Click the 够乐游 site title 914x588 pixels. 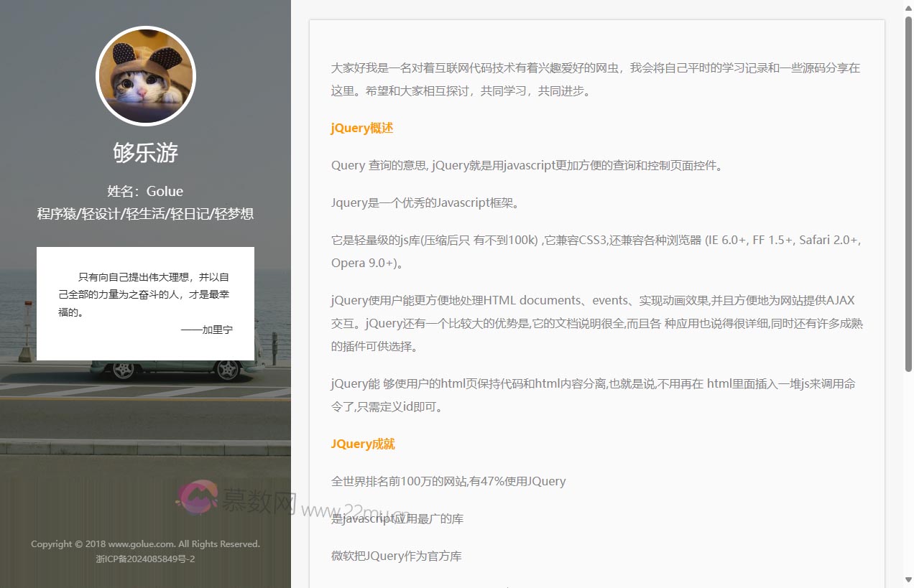coord(145,153)
